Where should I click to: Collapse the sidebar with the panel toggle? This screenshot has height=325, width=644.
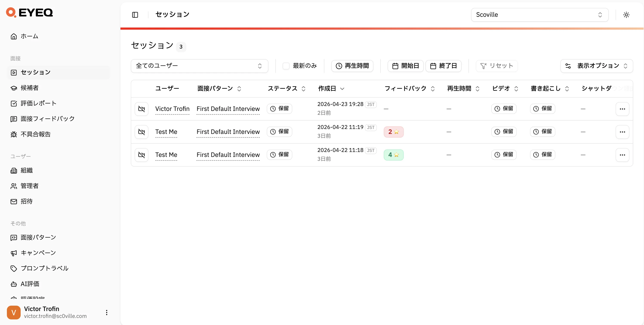click(x=135, y=14)
